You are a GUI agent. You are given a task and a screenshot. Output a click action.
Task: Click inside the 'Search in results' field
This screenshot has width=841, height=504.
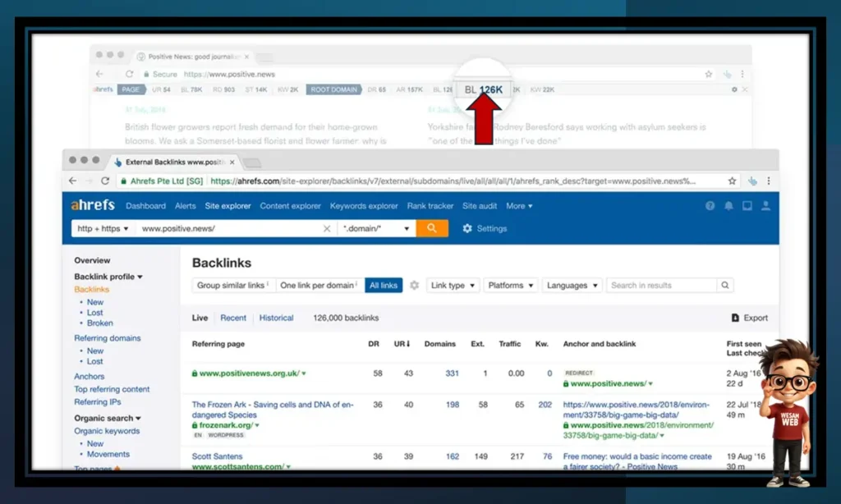tap(662, 285)
